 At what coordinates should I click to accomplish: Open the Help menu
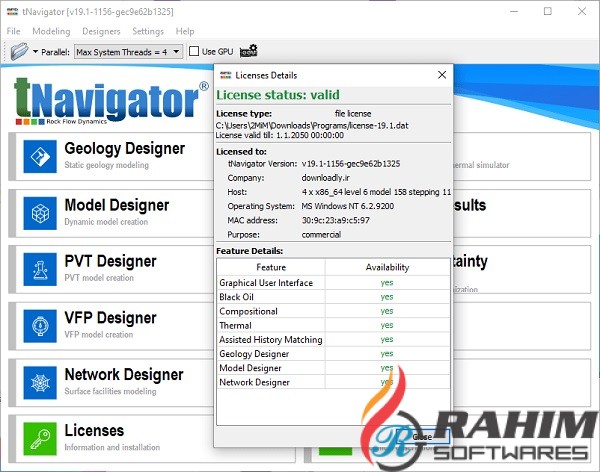coord(185,31)
